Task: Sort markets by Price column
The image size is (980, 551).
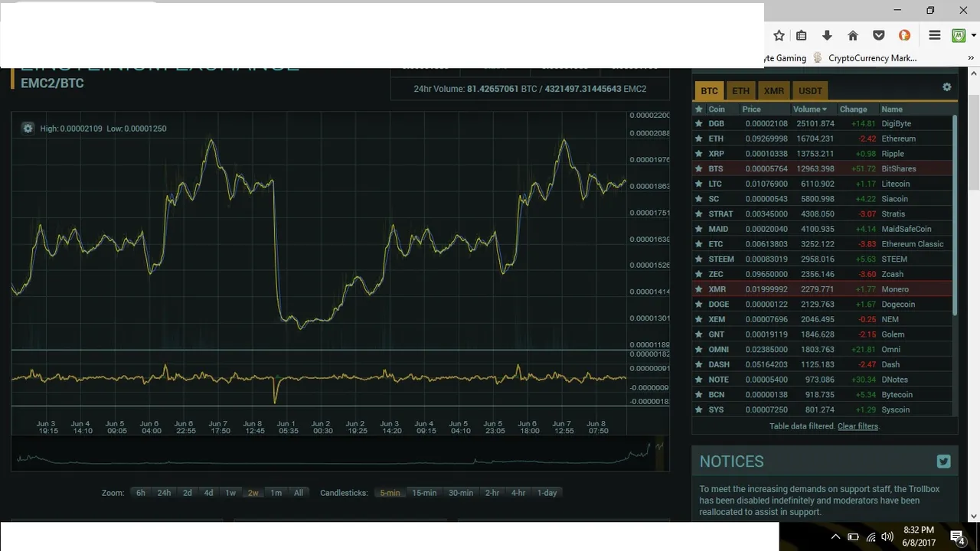Action: (x=751, y=109)
